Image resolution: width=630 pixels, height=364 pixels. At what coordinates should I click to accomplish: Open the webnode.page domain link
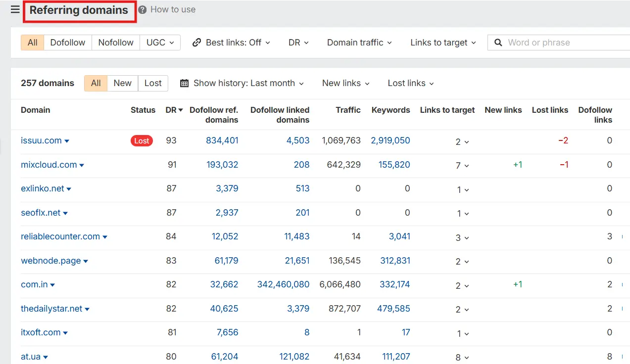coord(51,261)
